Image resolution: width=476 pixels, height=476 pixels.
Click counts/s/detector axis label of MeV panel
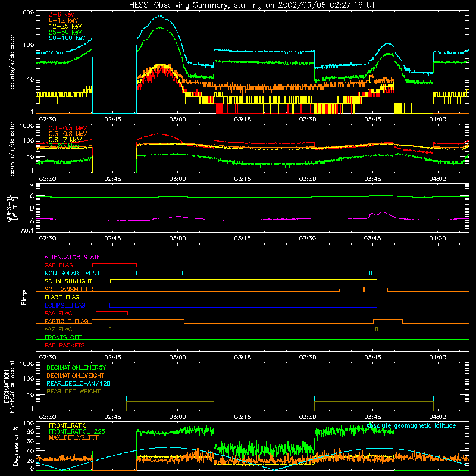pyautogui.click(x=12, y=148)
